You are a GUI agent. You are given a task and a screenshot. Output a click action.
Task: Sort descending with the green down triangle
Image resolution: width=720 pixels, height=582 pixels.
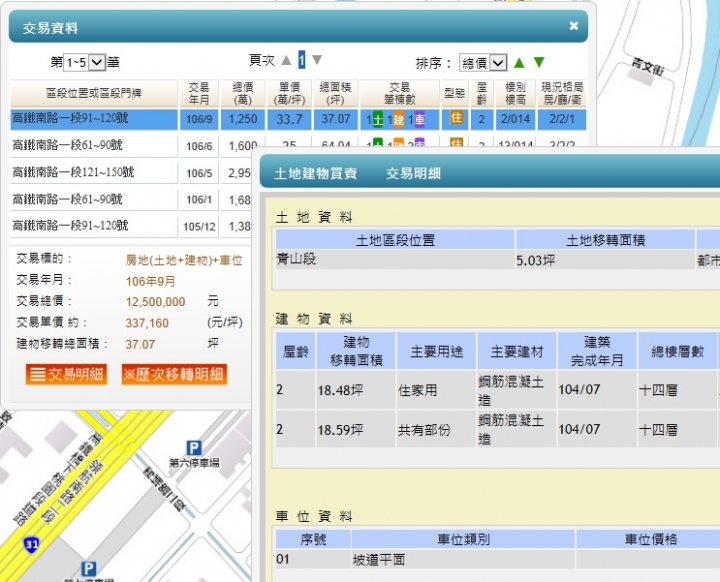point(539,62)
